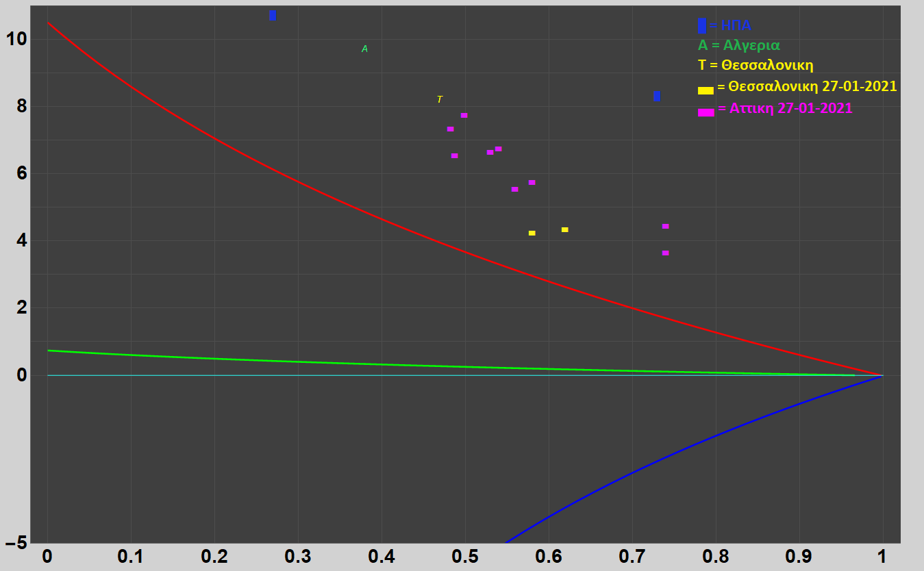Click the x-axis tick label 1
This screenshot has width=924, height=571.
point(882,555)
